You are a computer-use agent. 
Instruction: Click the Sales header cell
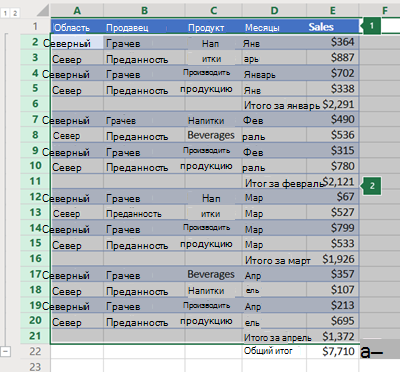(x=333, y=26)
